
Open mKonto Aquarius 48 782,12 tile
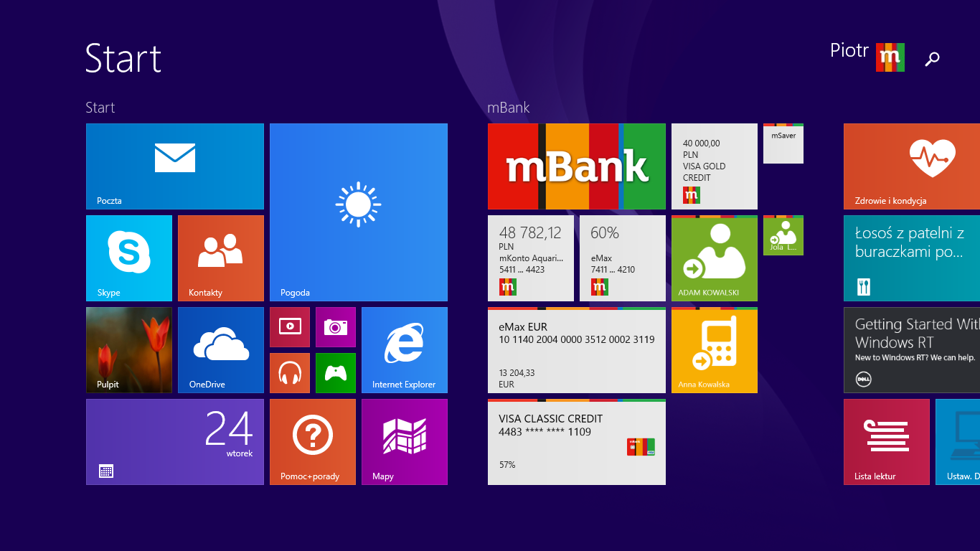coord(531,258)
